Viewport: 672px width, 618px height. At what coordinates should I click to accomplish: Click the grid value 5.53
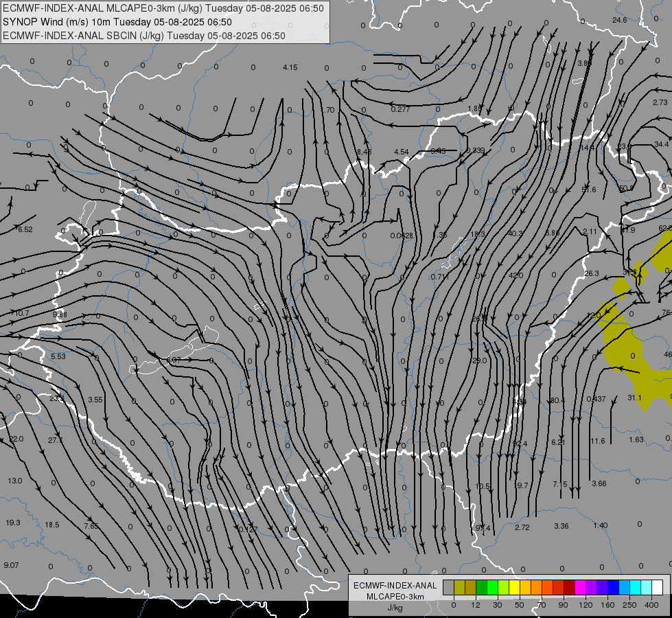click(58, 356)
